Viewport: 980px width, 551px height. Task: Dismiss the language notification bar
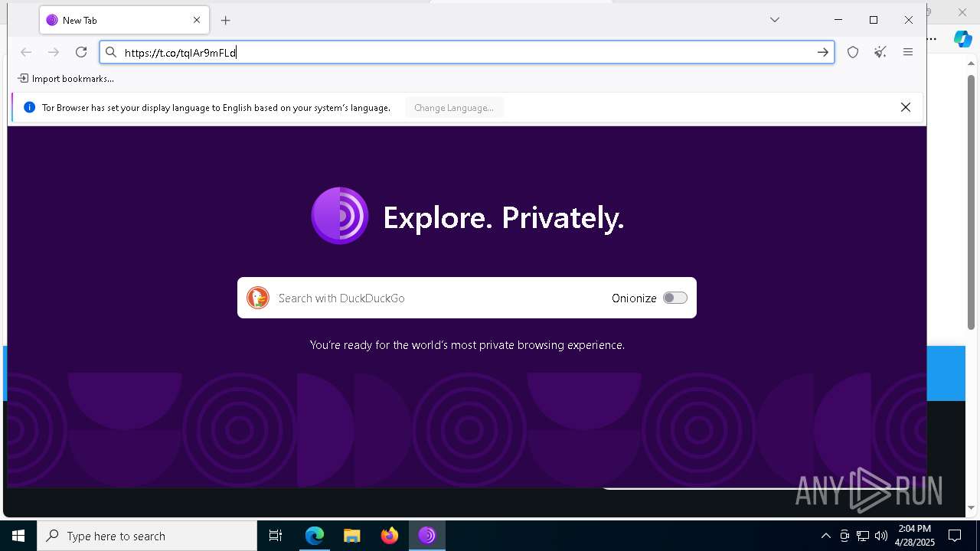(906, 107)
